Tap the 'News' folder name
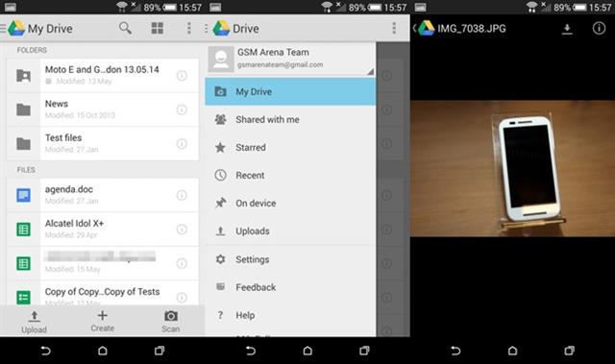The image size is (615, 364). (x=57, y=104)
